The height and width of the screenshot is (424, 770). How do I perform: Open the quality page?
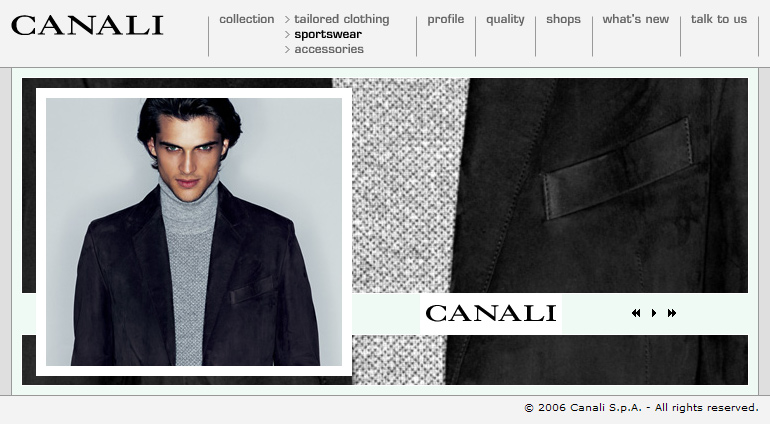pyautogui.click(x=505, y=19)
